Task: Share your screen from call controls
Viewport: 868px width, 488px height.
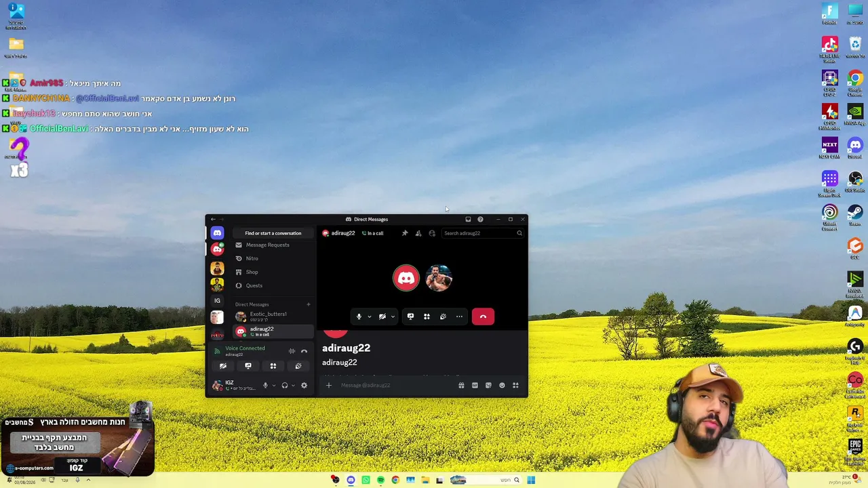Action: pyautogui.click(x=410, y=317)
